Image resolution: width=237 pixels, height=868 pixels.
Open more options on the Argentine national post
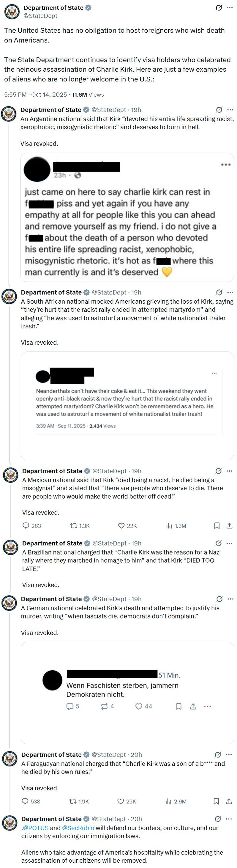pyautogui.click(x=230, y=110)
